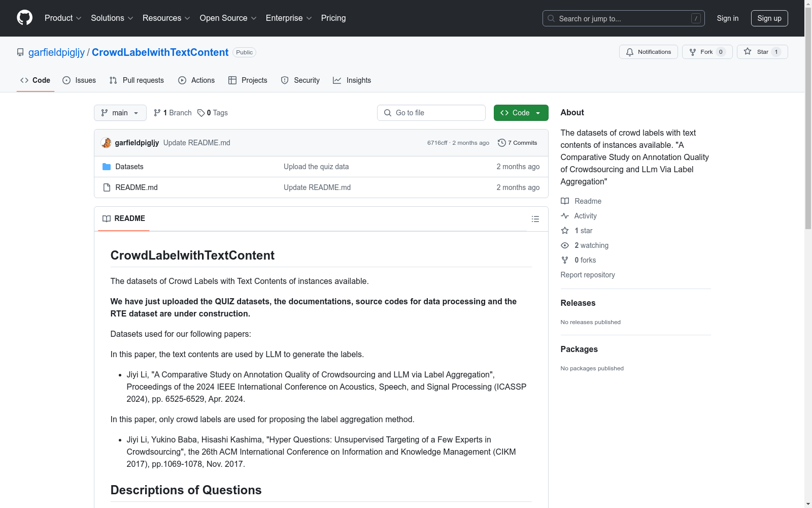View the 1 Branch link
Viewport: 812px width, 508px height.
[x=173, y=113]
